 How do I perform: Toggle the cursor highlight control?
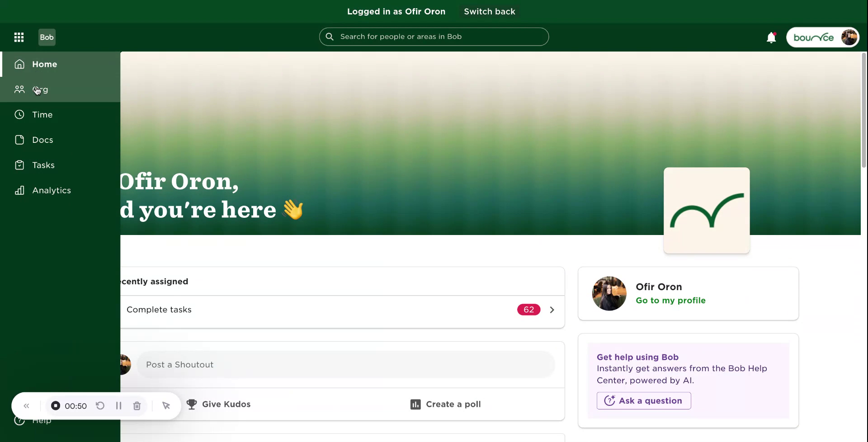pyautogui.click(x=166, y=405)
